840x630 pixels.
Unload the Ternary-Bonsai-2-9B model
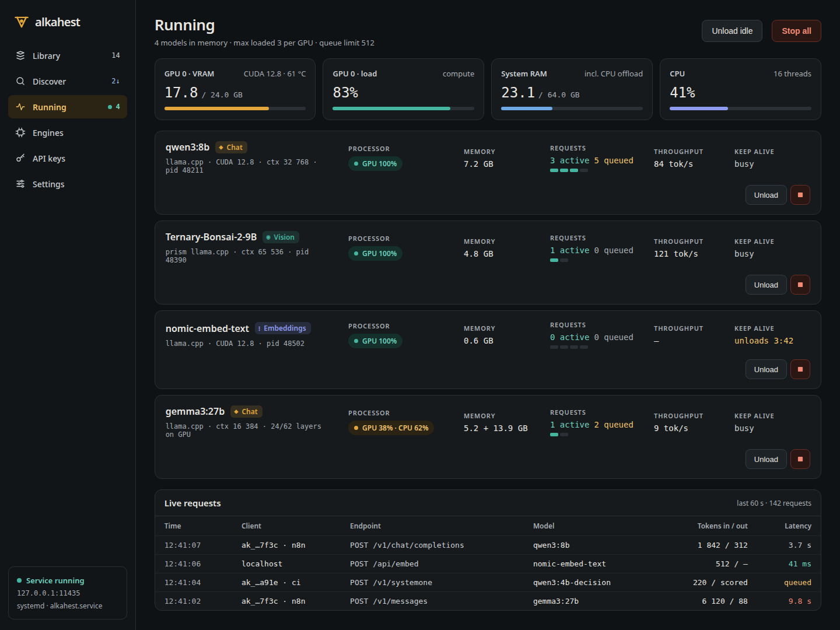pos(766,285)
